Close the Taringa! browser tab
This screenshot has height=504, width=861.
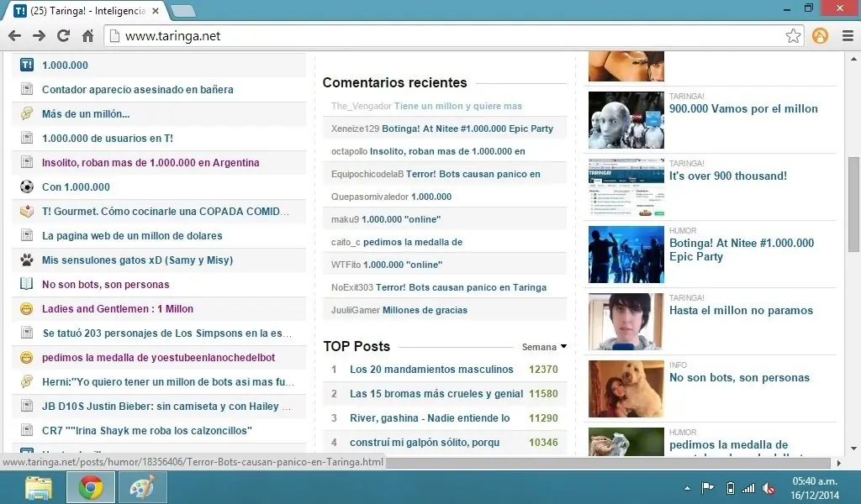point(156,11)
